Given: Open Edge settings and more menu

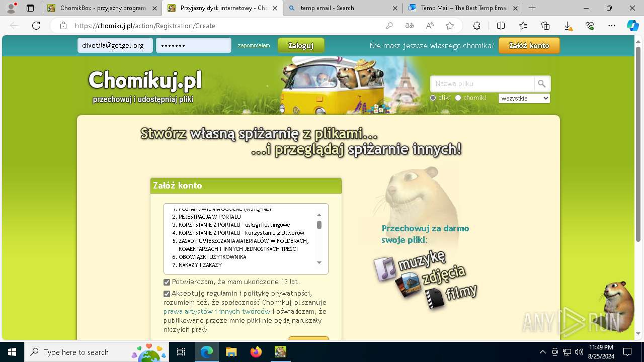Looking at the screenshot, I should [x=612, y=26].
